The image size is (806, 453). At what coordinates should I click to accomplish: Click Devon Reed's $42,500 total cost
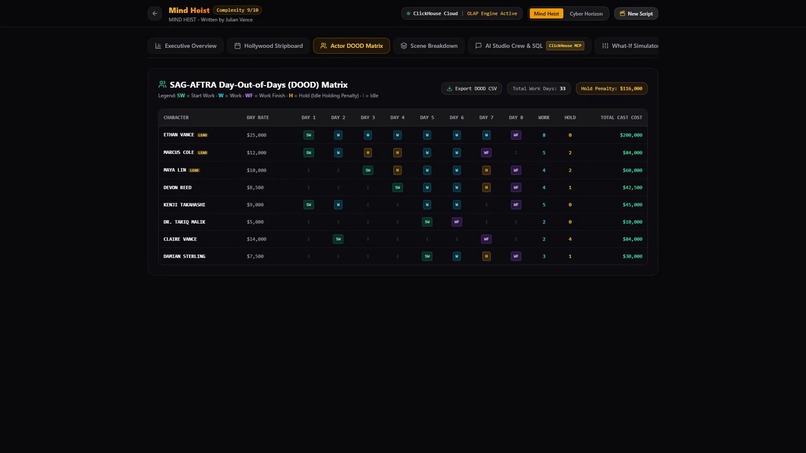tap(632, 188)
